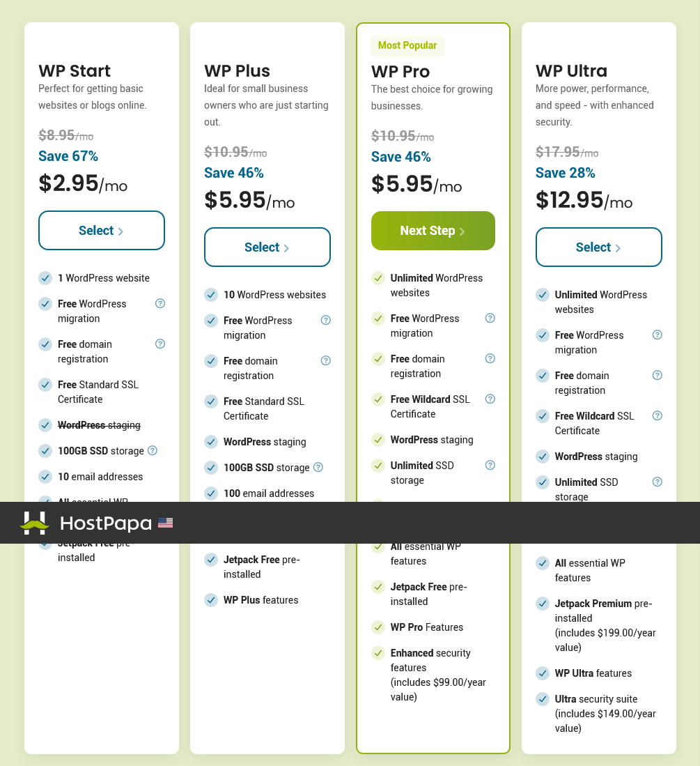
Task: Open help icon for WP Pro Unlimited SSD storage
Action: pos(490,465)
